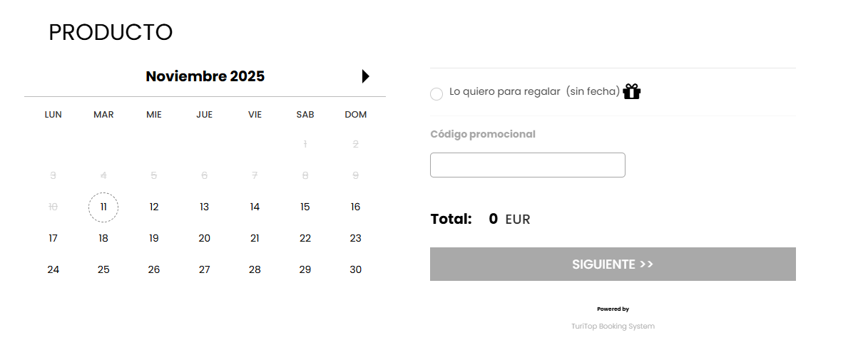868x350 pixels.
Task: Pick November 12 date
Action: click(154, 207)
